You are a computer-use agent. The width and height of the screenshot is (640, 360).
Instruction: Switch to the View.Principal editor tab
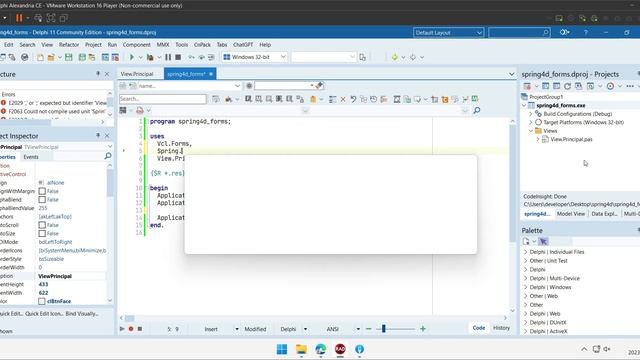click(137, 74)
